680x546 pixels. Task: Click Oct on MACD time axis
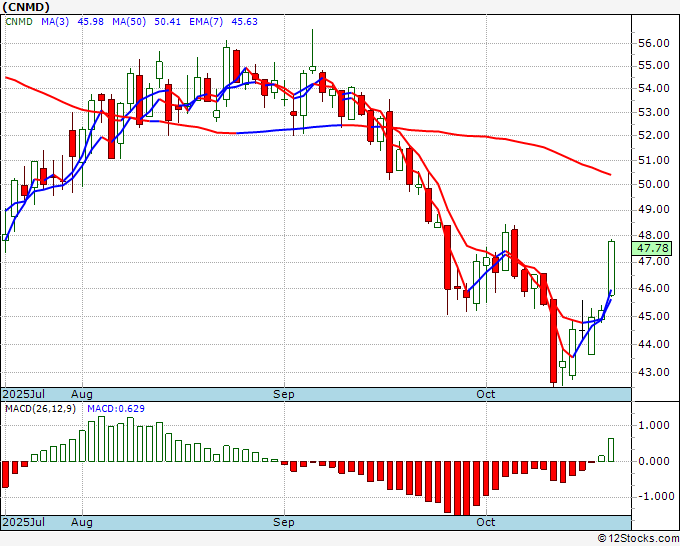[x=485, y=522]
